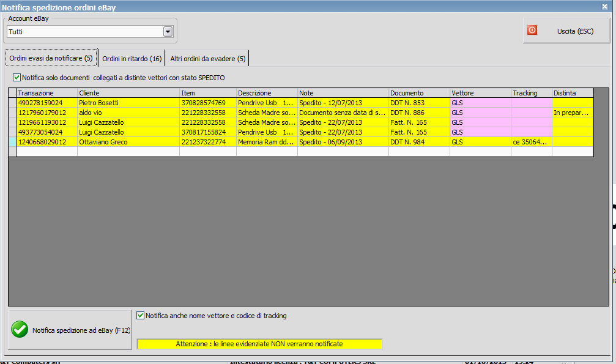
Task: Click client aldo vio cell
Action: [x=128, y=113]
